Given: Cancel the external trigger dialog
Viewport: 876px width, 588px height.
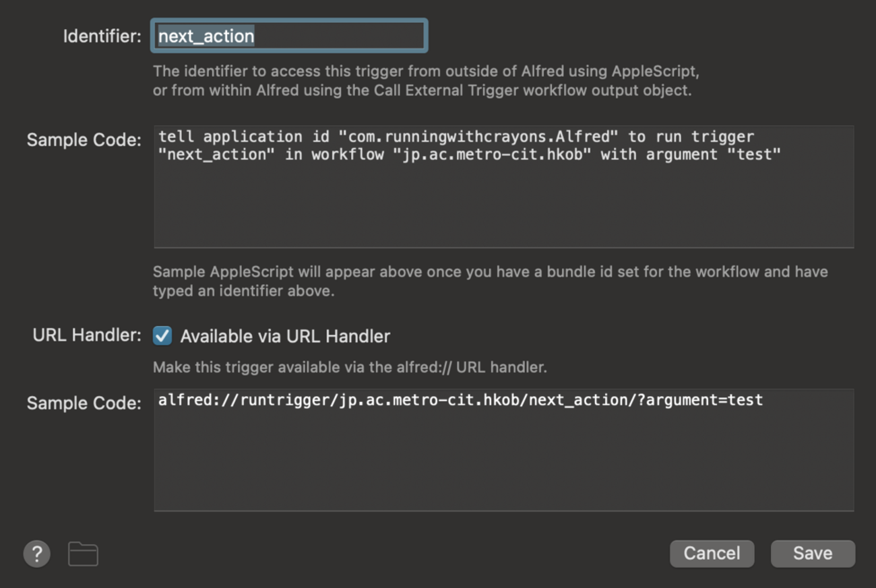Looking at the screenshot, I should point(712,553).
